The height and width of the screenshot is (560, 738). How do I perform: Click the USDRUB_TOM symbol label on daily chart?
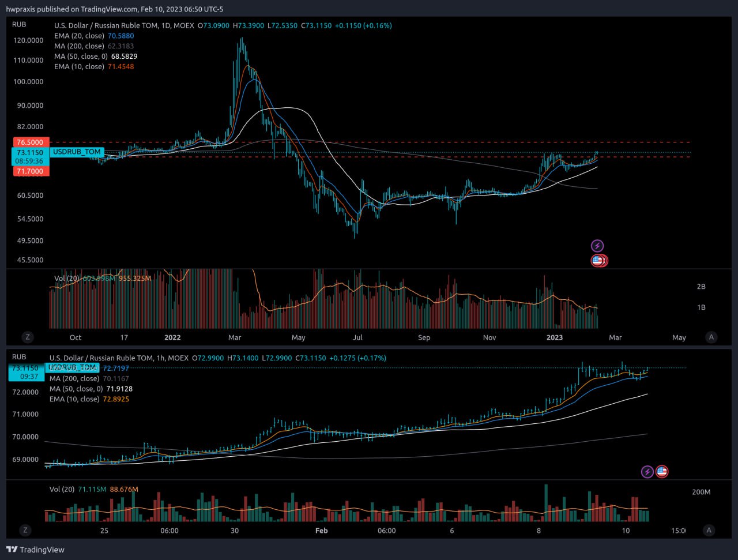point(77,152)
